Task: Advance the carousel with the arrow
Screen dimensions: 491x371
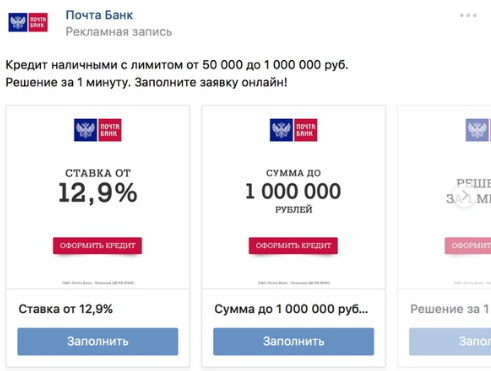Action: 465,195
